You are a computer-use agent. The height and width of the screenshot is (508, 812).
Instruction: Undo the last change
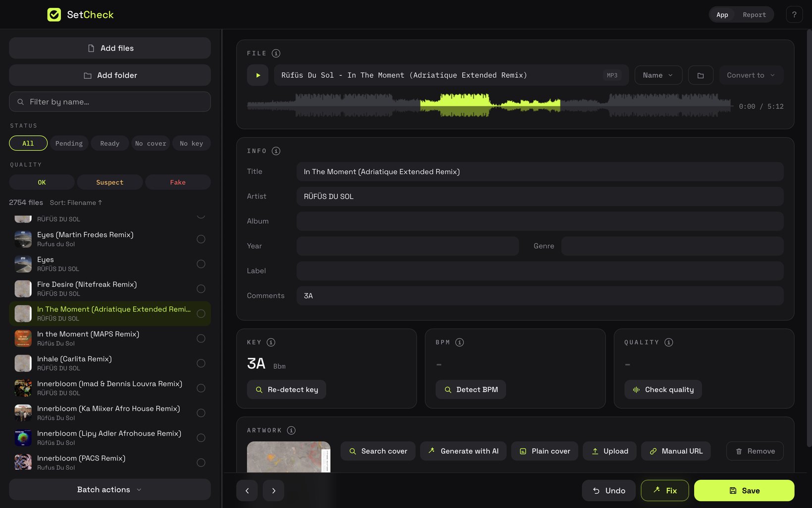[x=609, y=491]
